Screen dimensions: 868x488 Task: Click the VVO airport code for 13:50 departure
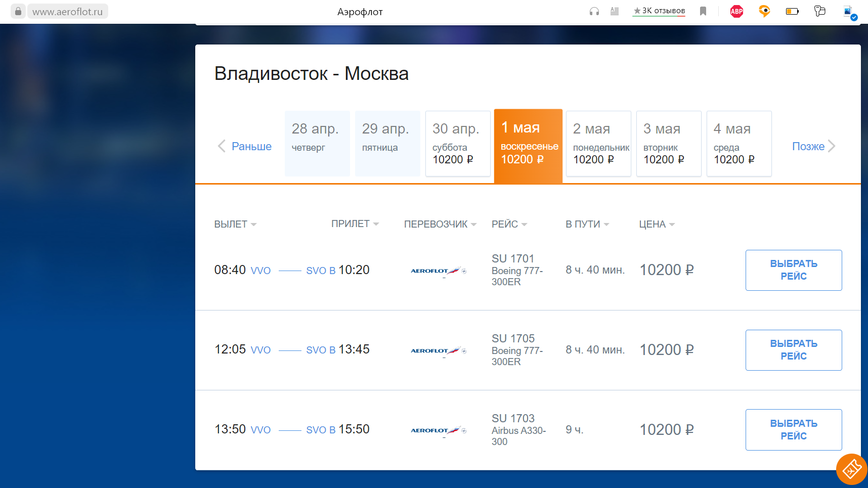pos(261,430)
